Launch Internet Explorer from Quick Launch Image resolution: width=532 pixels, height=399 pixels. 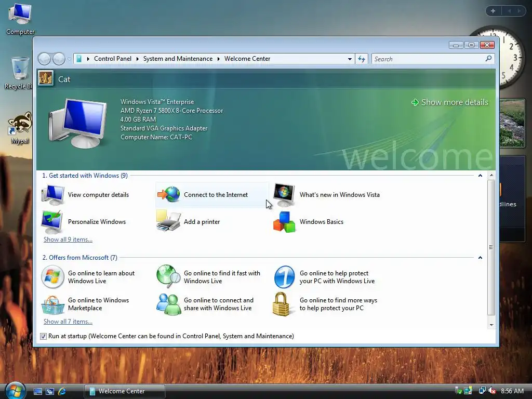[x=62, y=391]
